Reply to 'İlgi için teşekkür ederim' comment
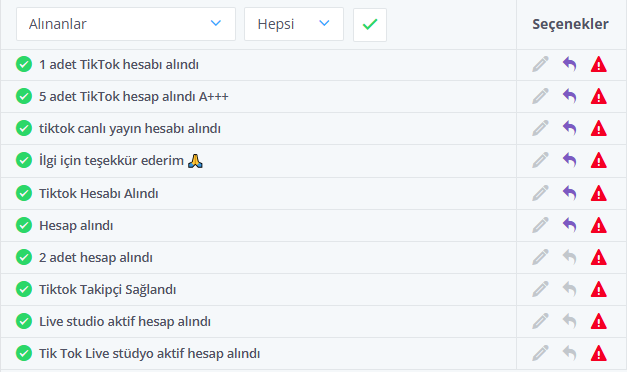The width and height of the screenshot is (627, 372). [570, 160]
